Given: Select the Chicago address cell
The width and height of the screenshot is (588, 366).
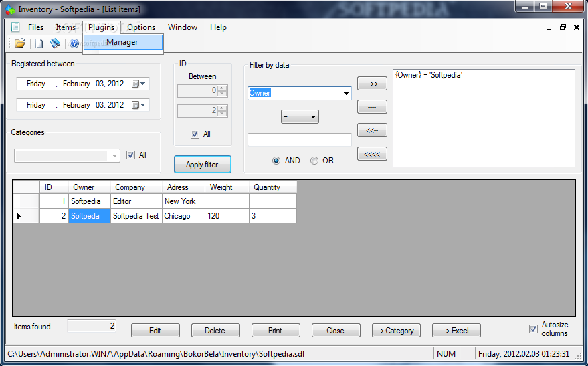Looking at the screenshot, I should (183, 216).
